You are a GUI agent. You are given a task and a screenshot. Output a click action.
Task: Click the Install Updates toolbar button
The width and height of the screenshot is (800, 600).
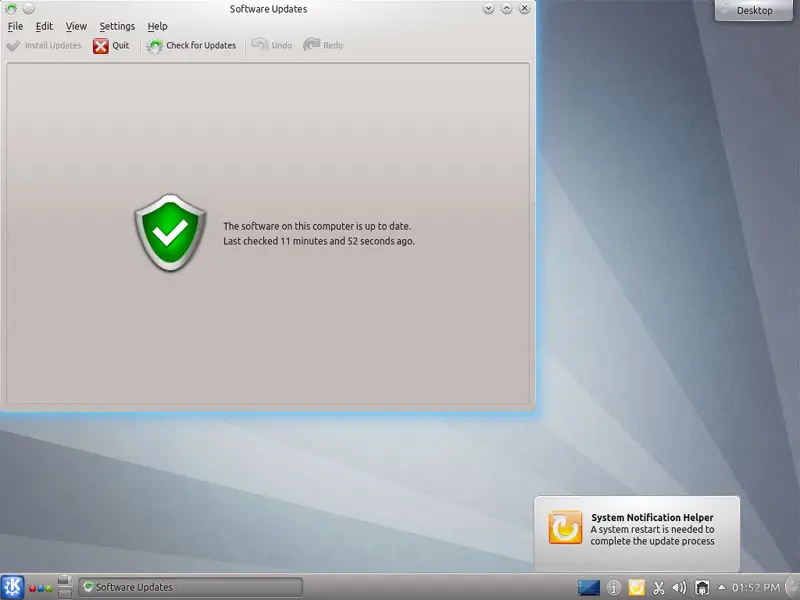pos(44,45)
